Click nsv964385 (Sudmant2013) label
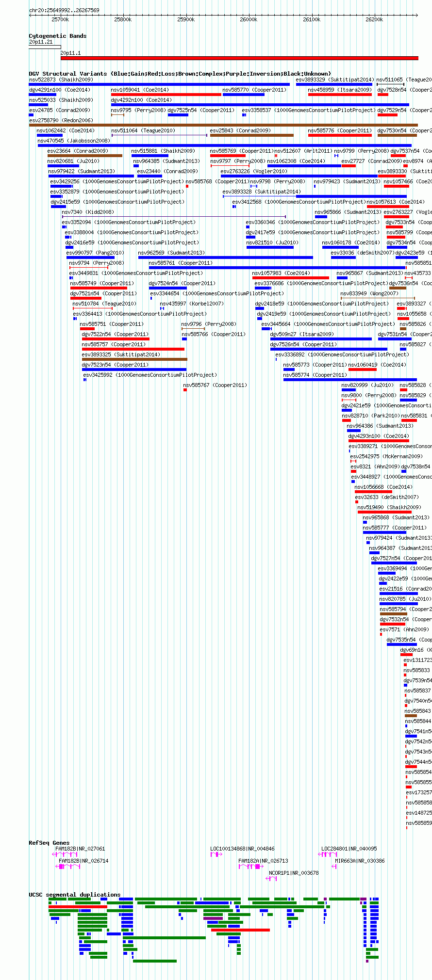This screenshot has width=432, height=980. (x=166, y=161)
